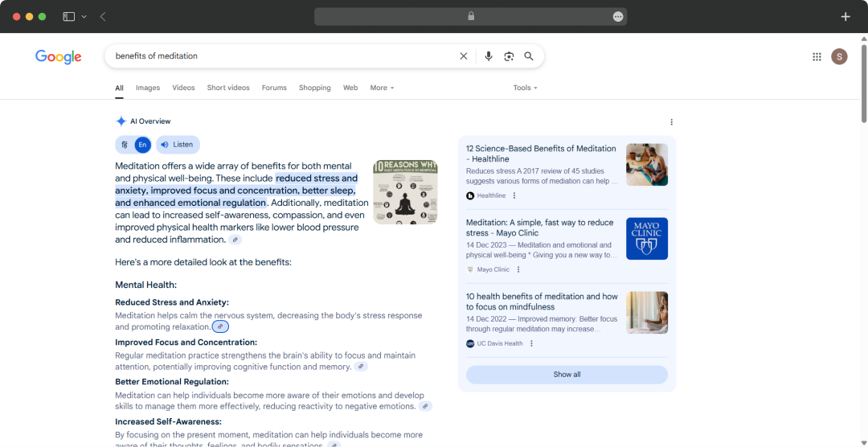Open the Mayo Clinic logo thumbnail
This screenshot has height=447, width=868.
[x=646, y=239]
